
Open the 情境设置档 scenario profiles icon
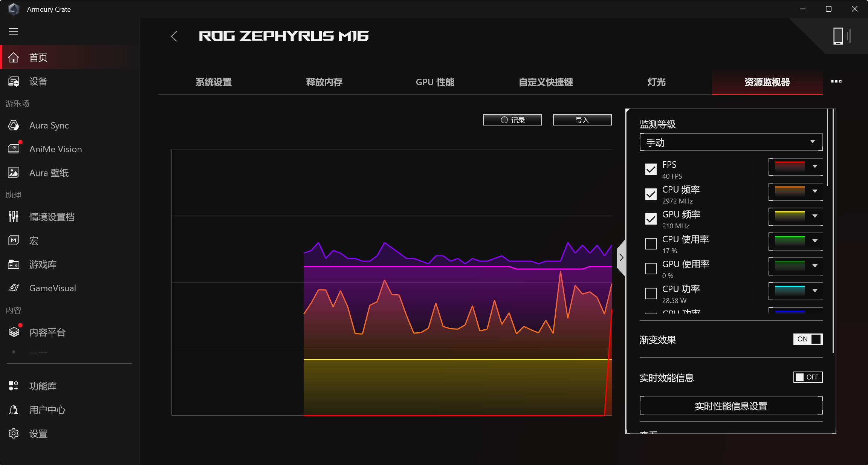(x=14, y=217)
